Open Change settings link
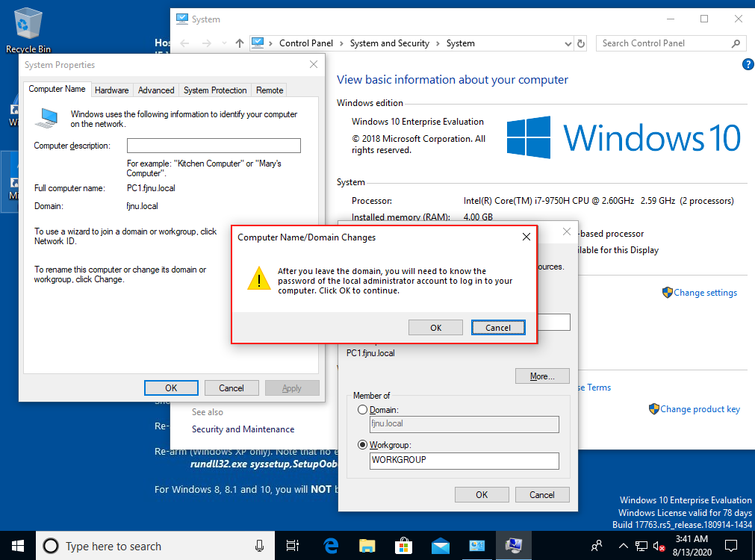 tap(705, 293)
